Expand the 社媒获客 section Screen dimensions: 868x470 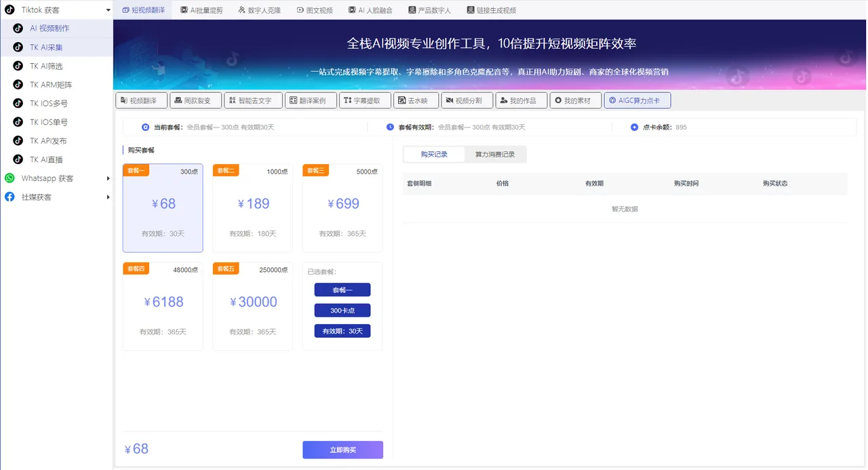[56, 197]
